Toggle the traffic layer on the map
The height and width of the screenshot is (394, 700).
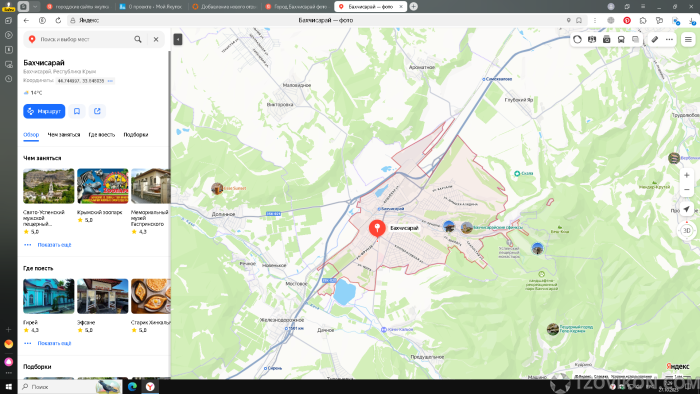click(x=578, y=39)
